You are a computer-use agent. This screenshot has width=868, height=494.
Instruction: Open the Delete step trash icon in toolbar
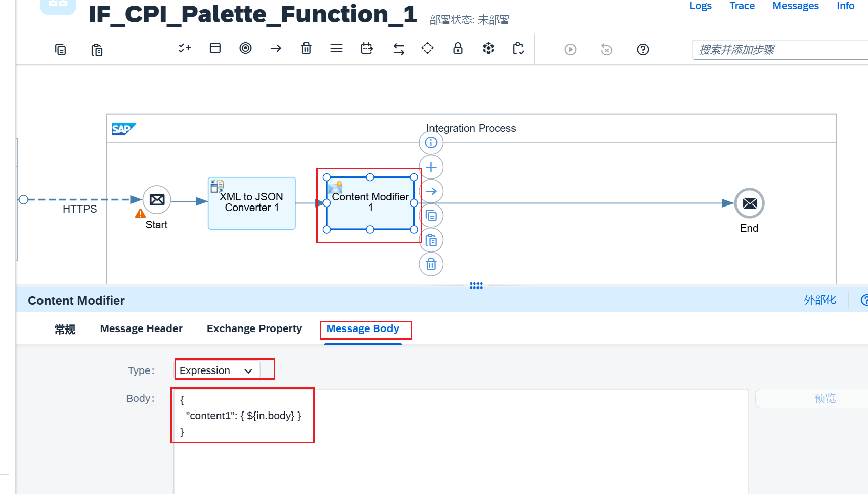pyautogui.click(x=306, y=48)
